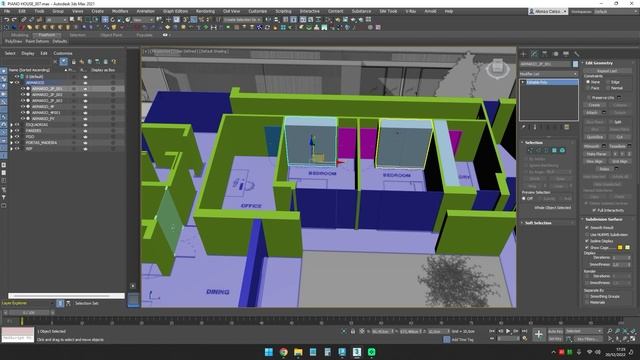Open the Create tab in command panel
Image resolution: width=640 pixels, height=360 pixels.
tap(524, 54)
